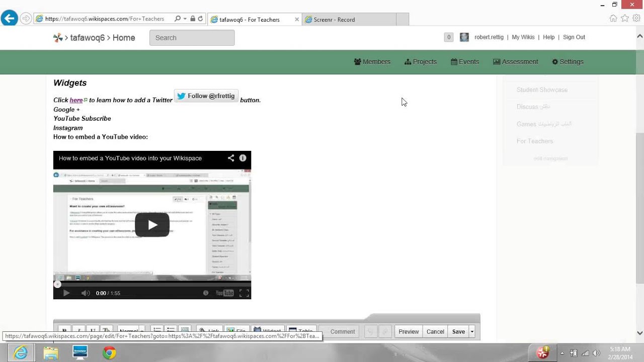Open the address bar autocomplete dropdown arrow
Image resolution: width=644 pixels, height=362 pixels.
point(185,19)
